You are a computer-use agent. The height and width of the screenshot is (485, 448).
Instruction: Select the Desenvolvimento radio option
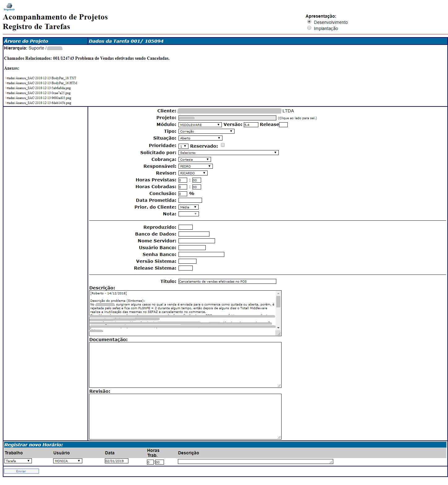[309, 22]
